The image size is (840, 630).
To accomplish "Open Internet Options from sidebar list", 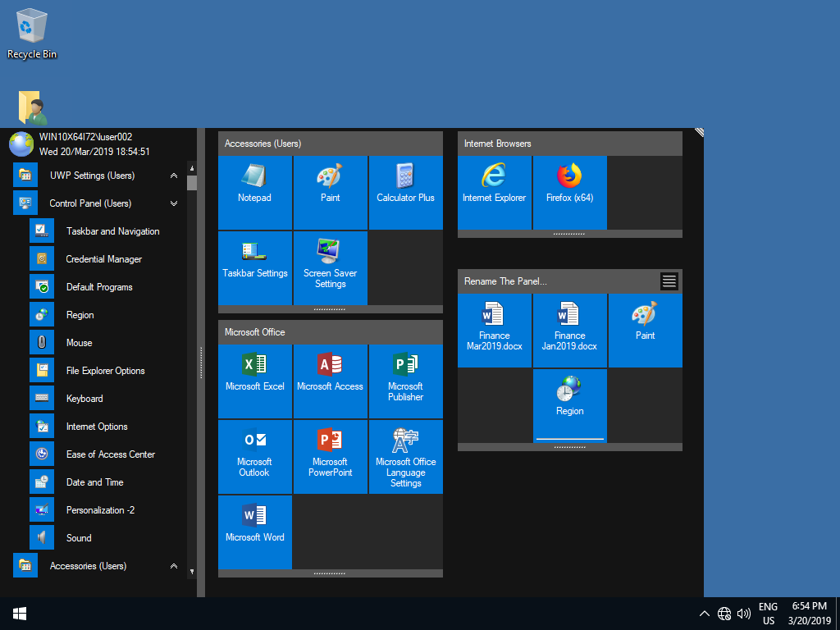I will pyautogui.click(x=97, y=427).
